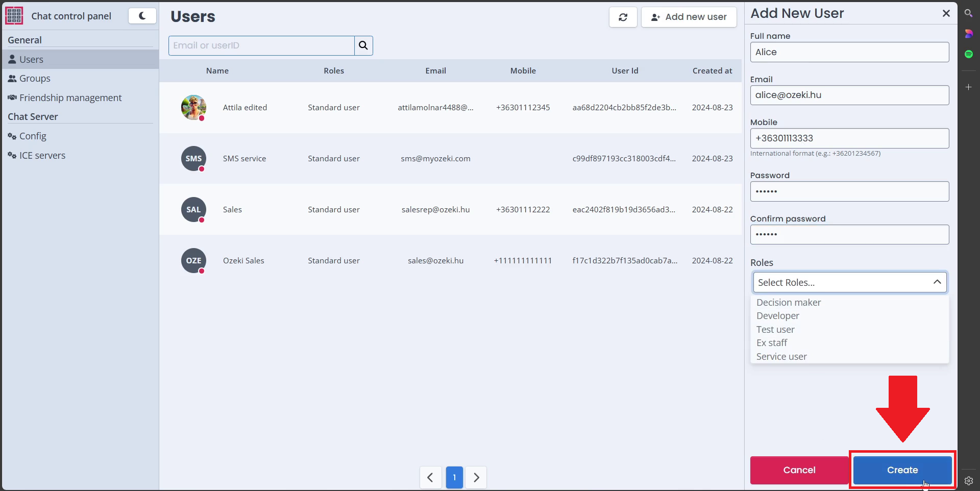Choose Developer from the roles list

pos(777,316)
